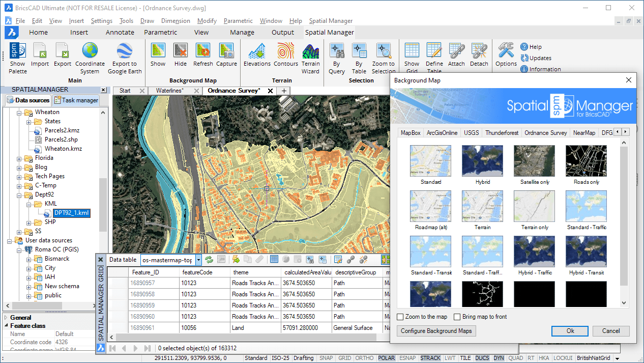Toggle ORTHO in the status bar

click(364, 358)
